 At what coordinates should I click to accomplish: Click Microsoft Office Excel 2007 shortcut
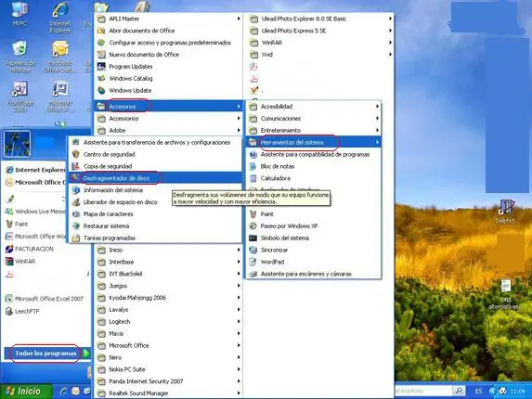coord(45,299)
